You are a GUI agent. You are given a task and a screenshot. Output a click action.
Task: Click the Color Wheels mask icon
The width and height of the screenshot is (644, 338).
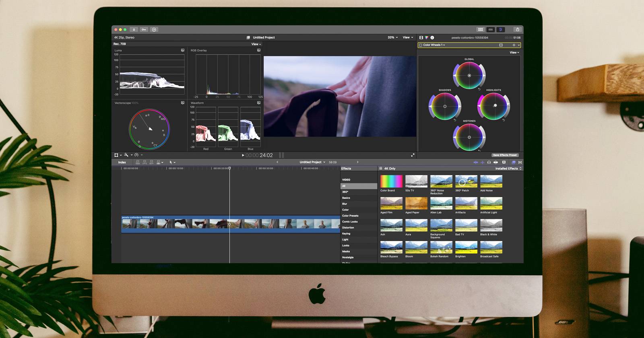coord(501,45)
